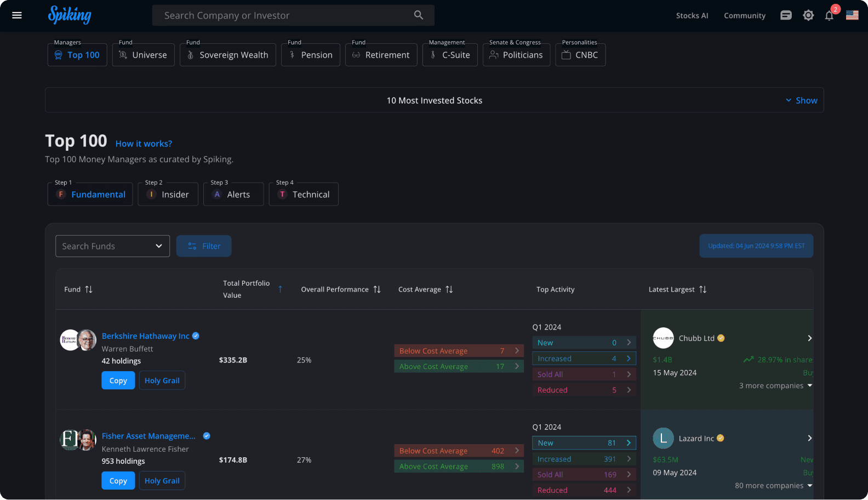This screenshot has width=868, height=500.
Task: Open Fisher Sold All activity row
Action: (584, 475)
